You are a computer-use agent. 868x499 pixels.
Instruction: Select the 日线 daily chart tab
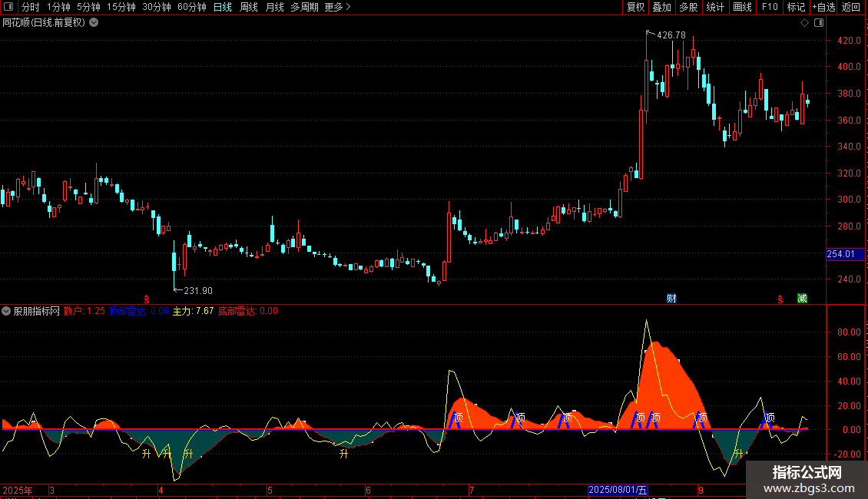coord(223,7)
